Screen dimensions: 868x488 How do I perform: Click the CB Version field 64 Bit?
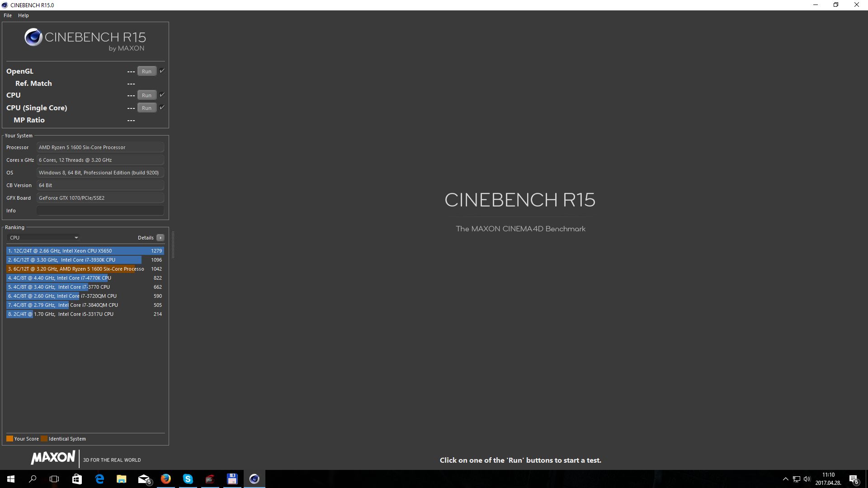click(100, 185)
